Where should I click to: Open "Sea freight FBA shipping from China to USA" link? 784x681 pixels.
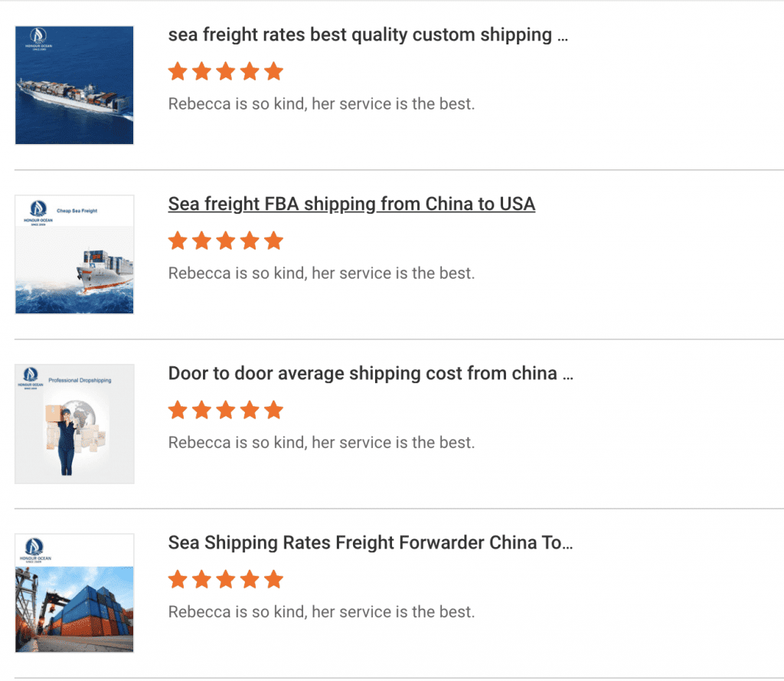pyautogui.click(x=351, y=205)
